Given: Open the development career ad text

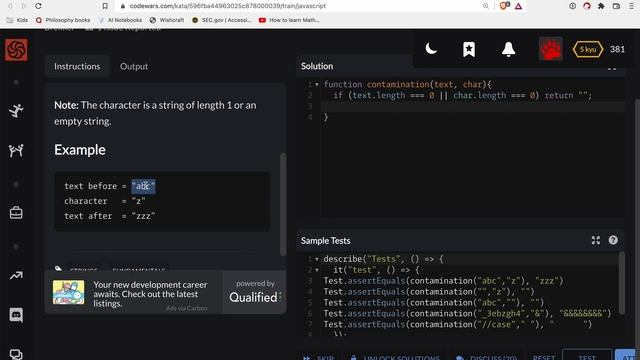Looking at the screenshot, I should 150,294.
